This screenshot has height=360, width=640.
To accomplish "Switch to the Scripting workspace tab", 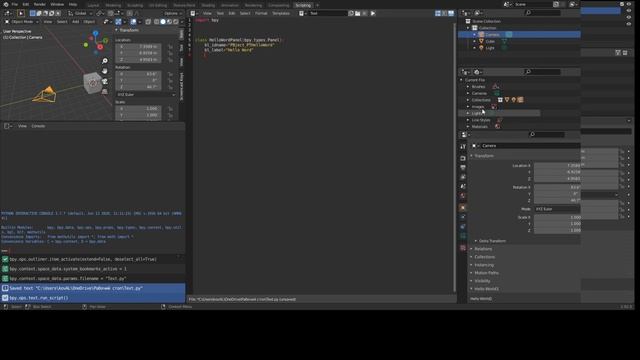I will point(303,5).
